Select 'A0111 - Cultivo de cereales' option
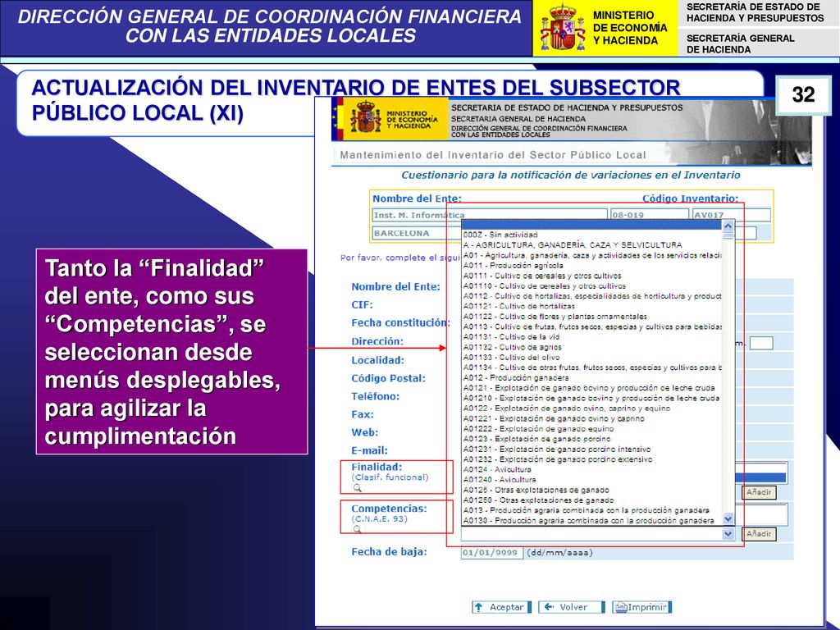This screenshot has width=840, height=630. point(592,276)
